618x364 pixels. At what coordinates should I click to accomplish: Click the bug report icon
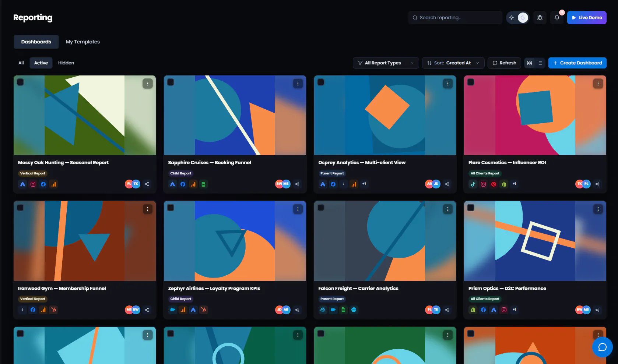coord(540,18)
